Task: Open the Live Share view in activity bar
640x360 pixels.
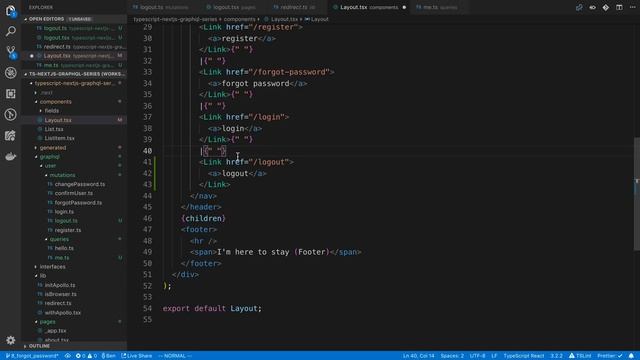Action: (11, 135)
